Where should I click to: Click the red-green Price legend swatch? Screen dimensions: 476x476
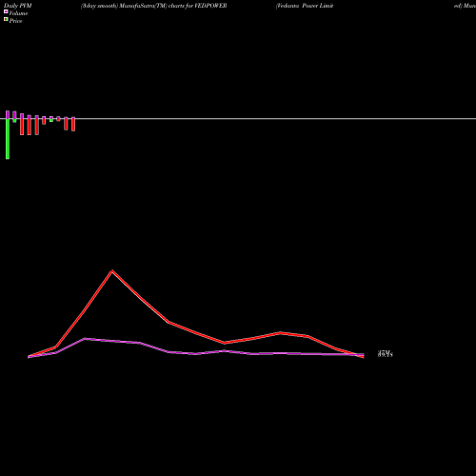coord(6,19)
